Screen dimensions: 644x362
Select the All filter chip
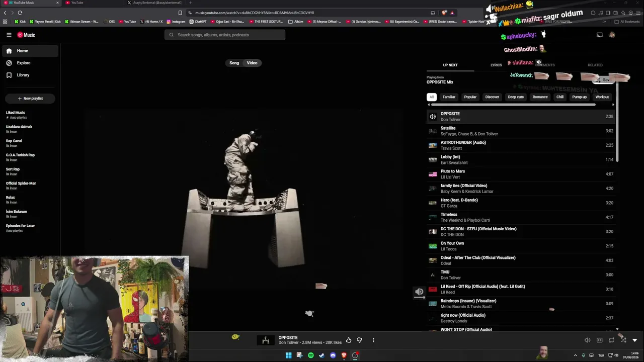point(431,97)
